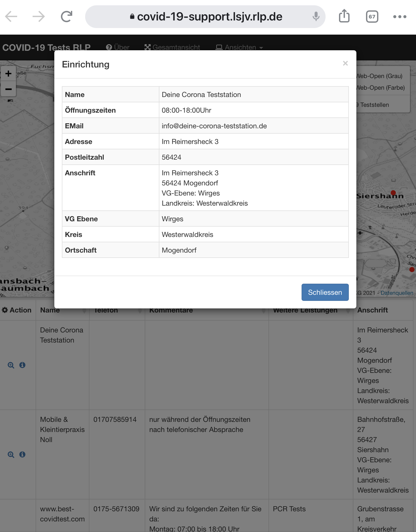Tap the browser back arrow
Screen dimensions: 416x532
click(11, 17)
